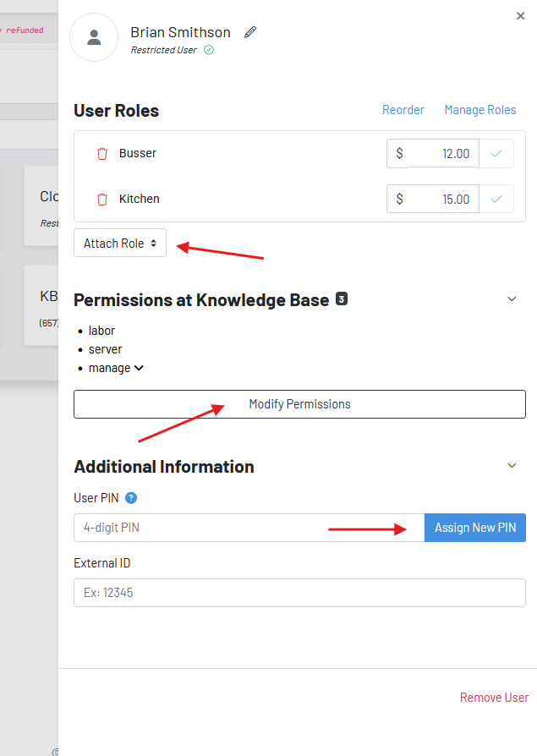Click the Restricted User verified check icon
The image size is (537, 756).
[209, 50]
